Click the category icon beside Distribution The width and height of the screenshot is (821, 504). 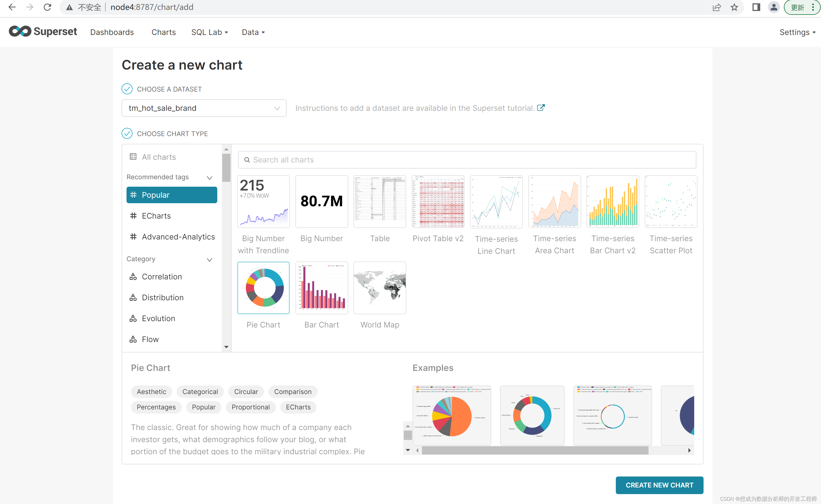[133, 297]
